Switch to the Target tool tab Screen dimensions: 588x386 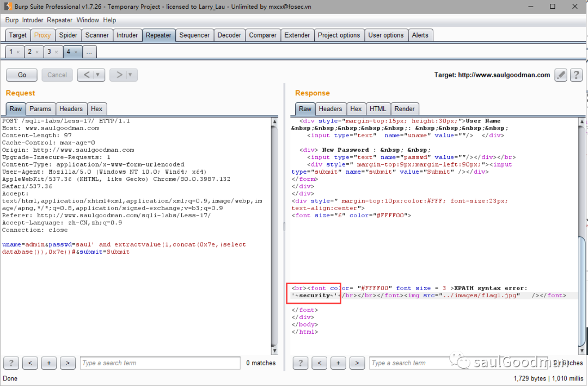[17, 35]
